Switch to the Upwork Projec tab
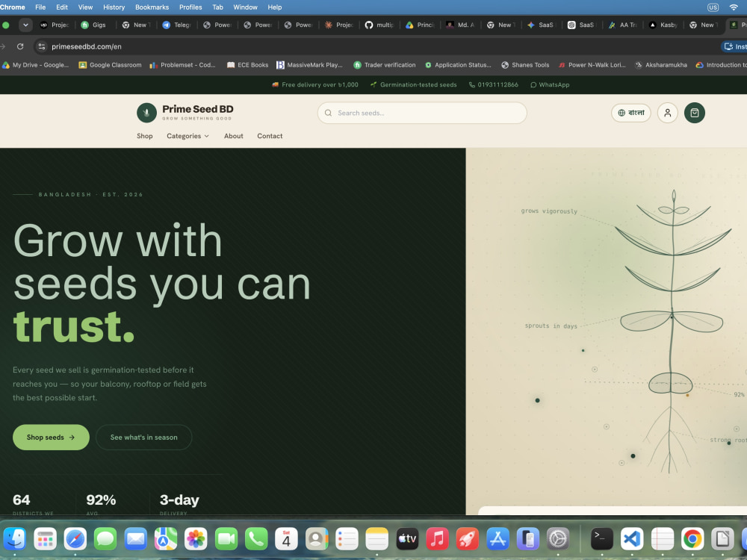The height and width of the screenshot is (560, 747). click(55, 25)
